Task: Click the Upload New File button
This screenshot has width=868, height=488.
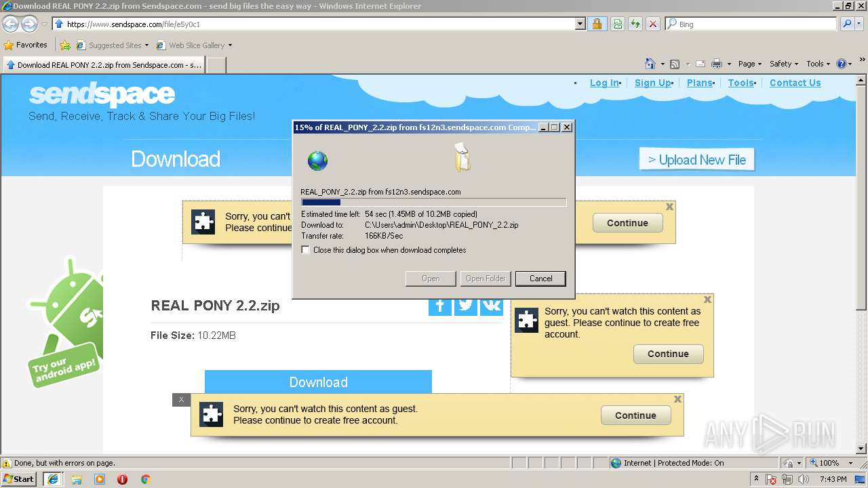Action: click(x=697, y=160)
